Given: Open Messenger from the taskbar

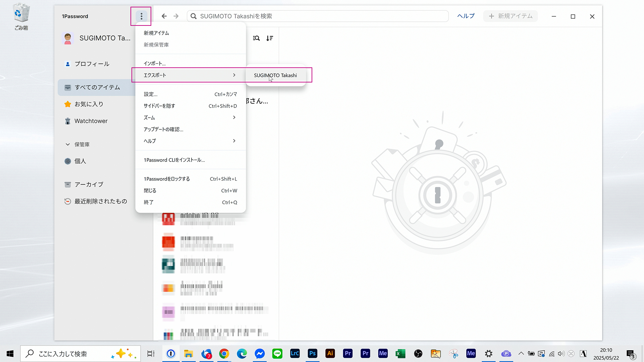Looking at the screenshot, I should 260,354.
